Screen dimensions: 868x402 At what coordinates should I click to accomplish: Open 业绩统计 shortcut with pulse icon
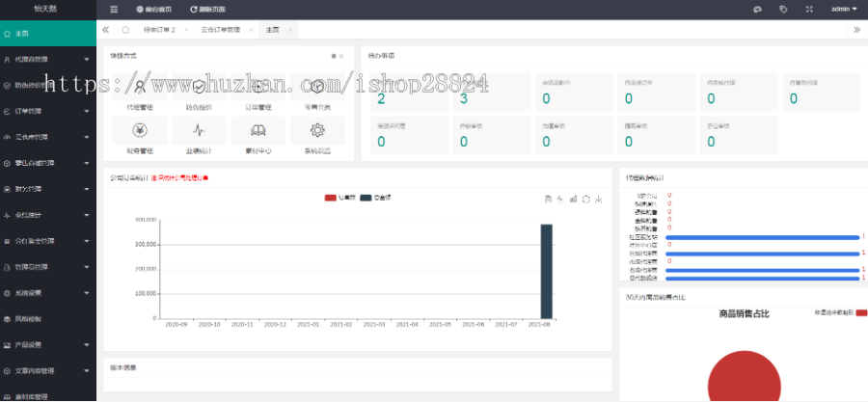pyautogui.click(x=199, y=130)
